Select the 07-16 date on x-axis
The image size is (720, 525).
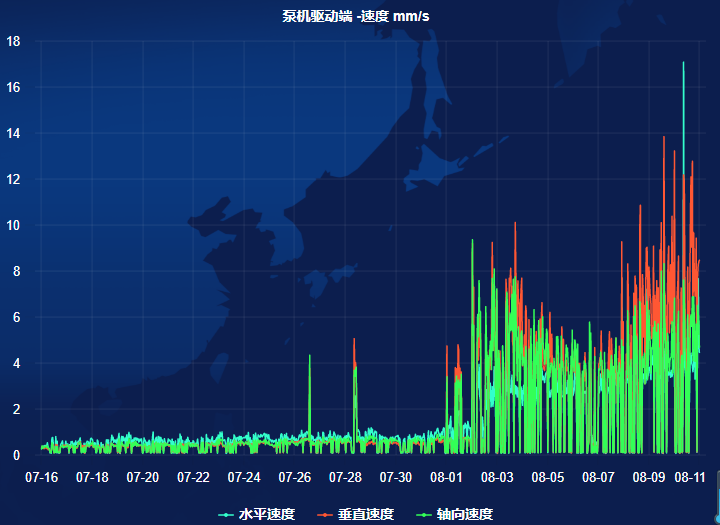[x=41, y=477]
